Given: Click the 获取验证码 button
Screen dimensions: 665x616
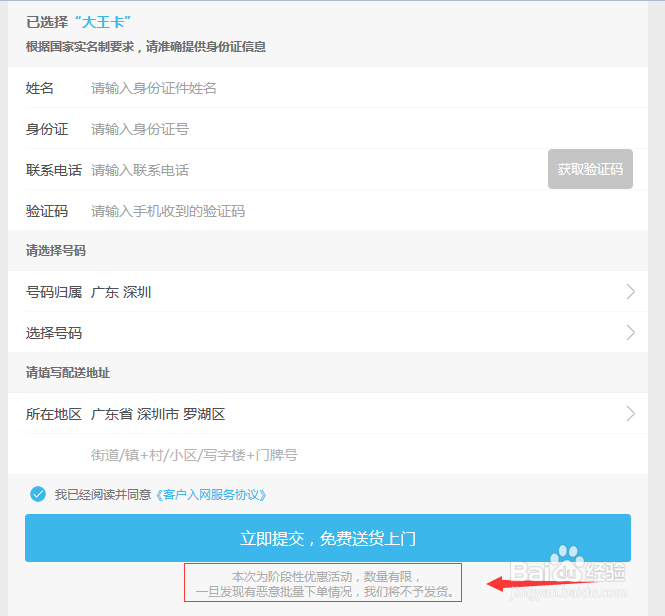Looking at the screenshot, I should (x=590, y=169).
